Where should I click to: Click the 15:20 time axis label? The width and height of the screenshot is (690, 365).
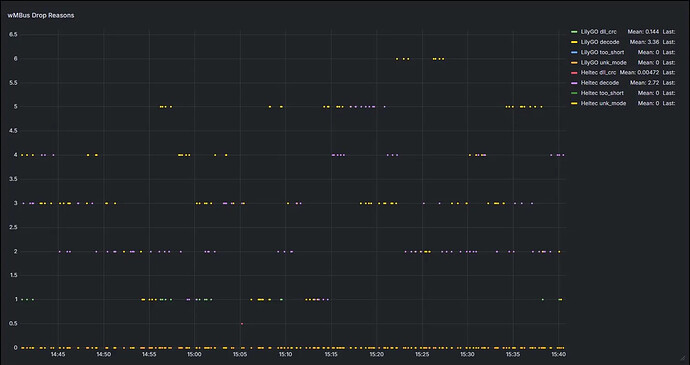(x=377, y=354)
